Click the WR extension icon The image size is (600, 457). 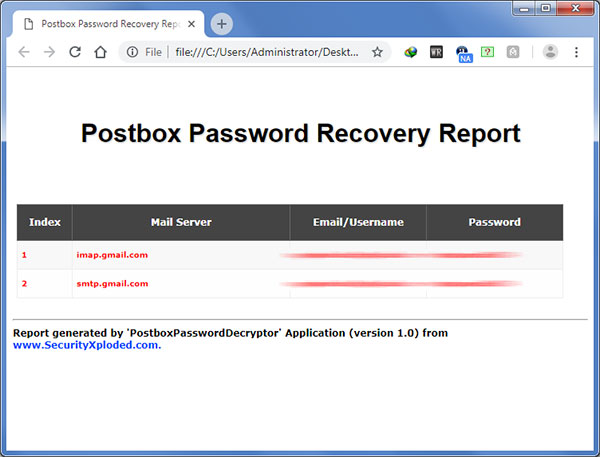click(436, 52)
